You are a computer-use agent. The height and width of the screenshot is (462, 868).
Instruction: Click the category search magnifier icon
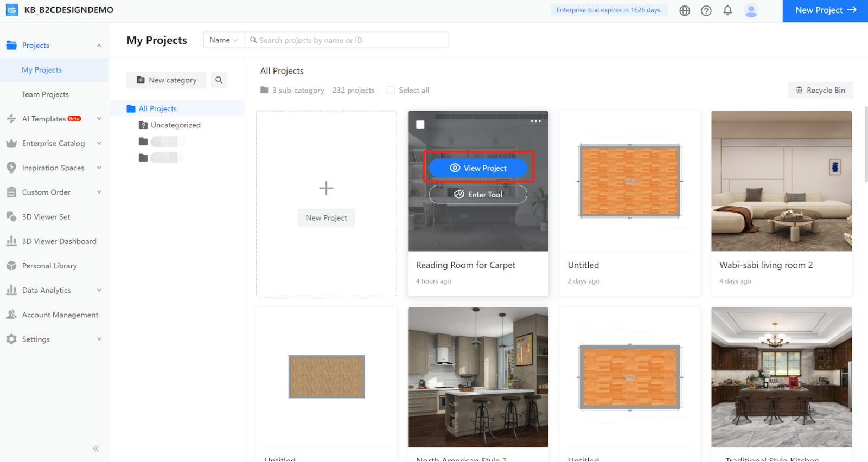[219, 80]
